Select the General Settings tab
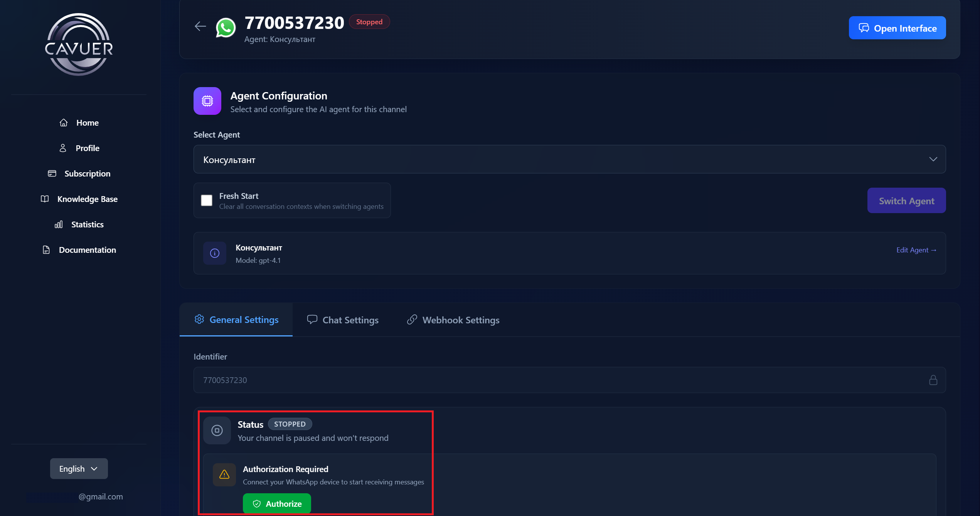This screenshot has height=516, width=980. pos(236,319)
